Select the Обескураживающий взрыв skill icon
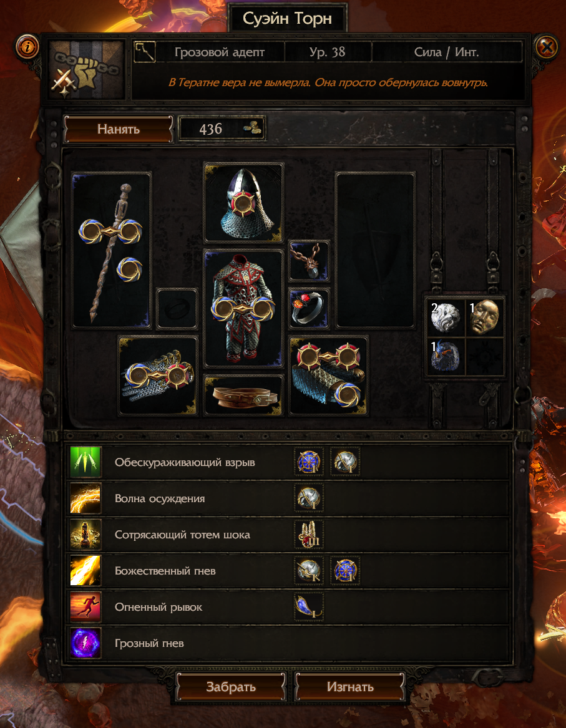Image resolution: width=566 pixels, height=728 pixels. click(x=85, y=462)
